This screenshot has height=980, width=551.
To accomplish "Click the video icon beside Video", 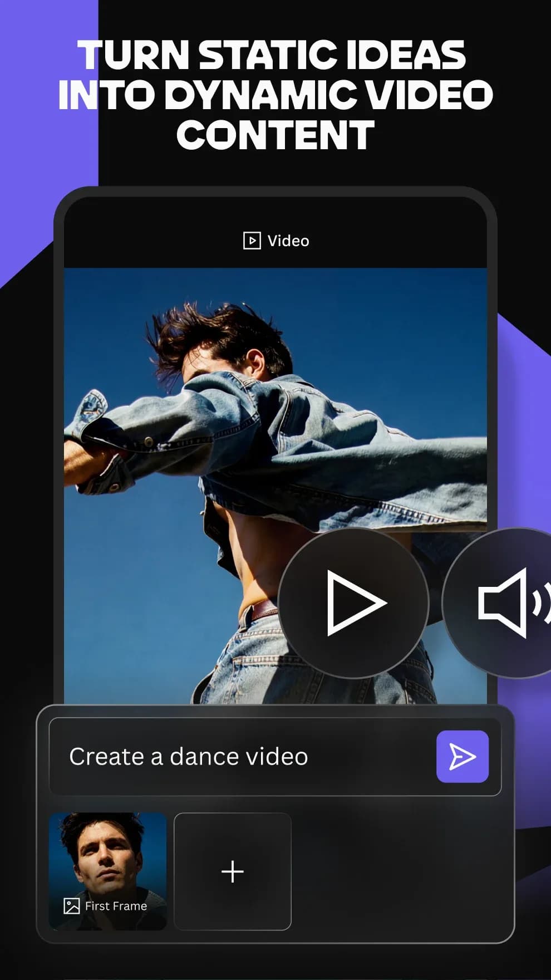I will 252,241.
